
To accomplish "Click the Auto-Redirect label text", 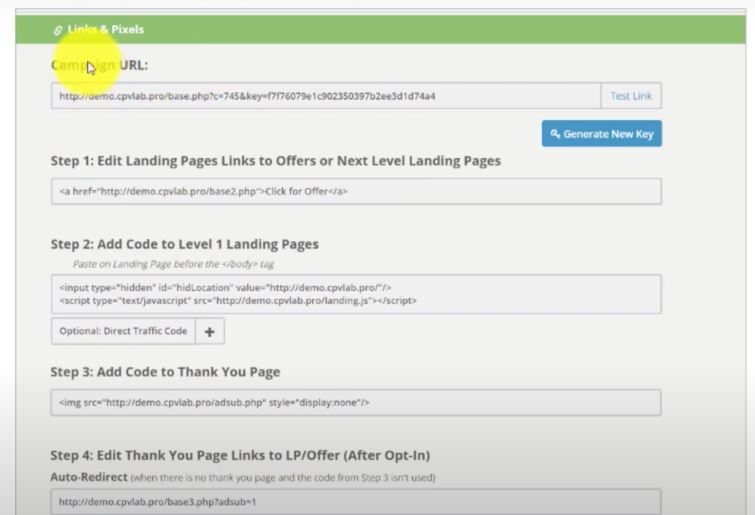I will point(89,477).
